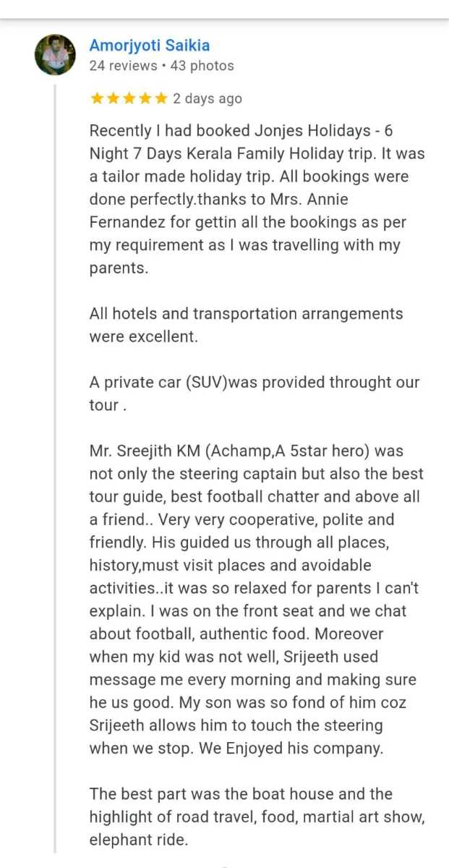449x868 pixels.
Task: Click the fourth gold rating star
Action: point(144,98)
